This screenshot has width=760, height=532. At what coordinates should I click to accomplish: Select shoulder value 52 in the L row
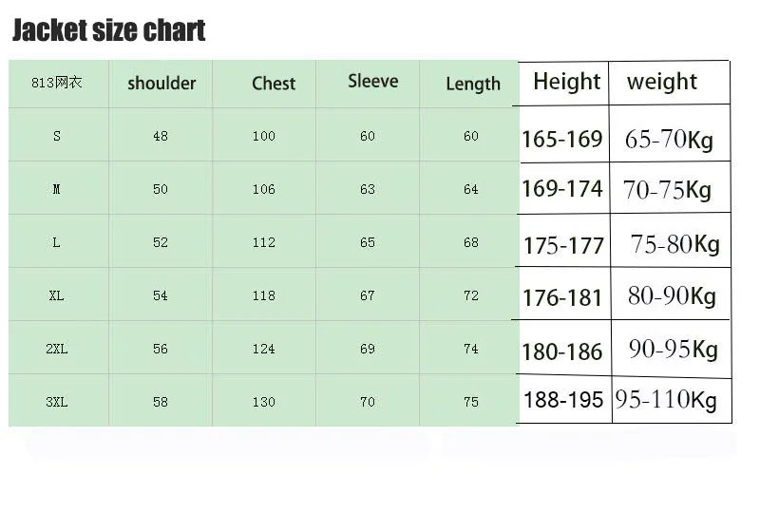pos(161,242)
